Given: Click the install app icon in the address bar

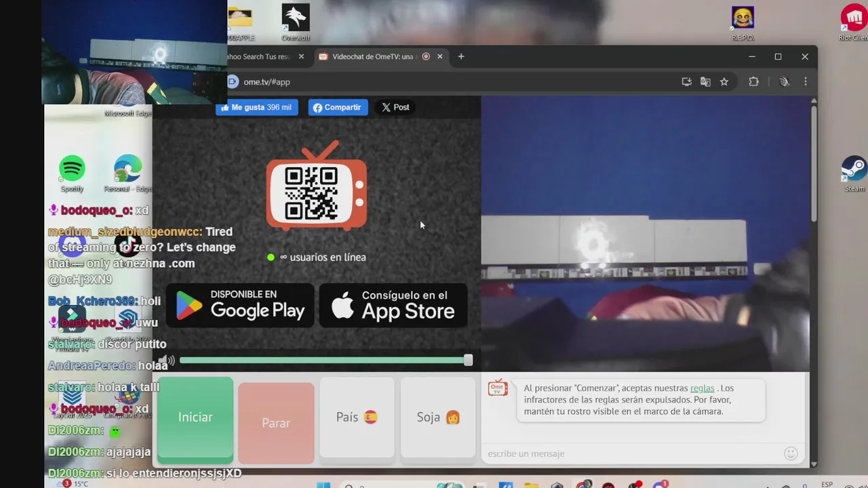Looking at the screenshot, I should [686, 82].
